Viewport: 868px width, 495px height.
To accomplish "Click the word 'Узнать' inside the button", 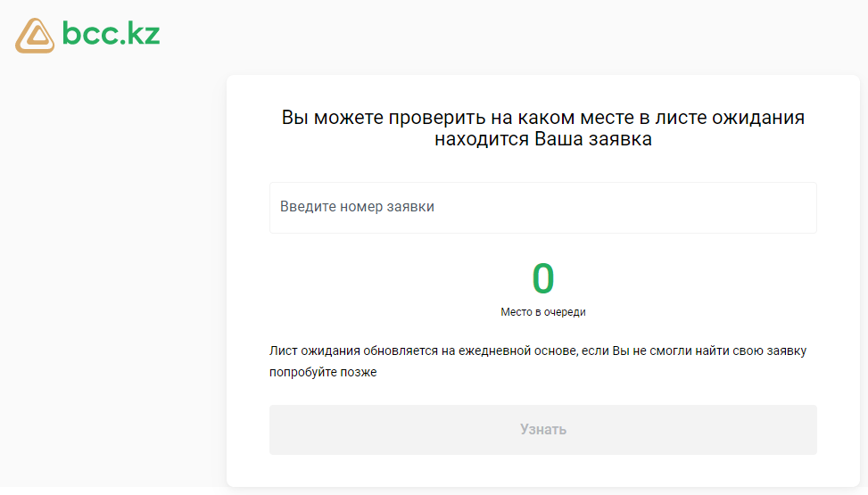I will click(x=543, y=430).
